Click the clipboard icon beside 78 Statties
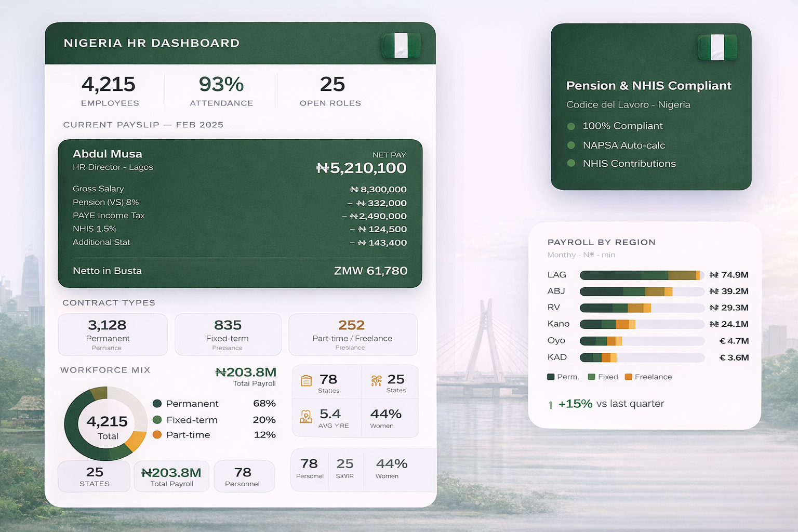The image size is (798, 532). pos(307,381)
